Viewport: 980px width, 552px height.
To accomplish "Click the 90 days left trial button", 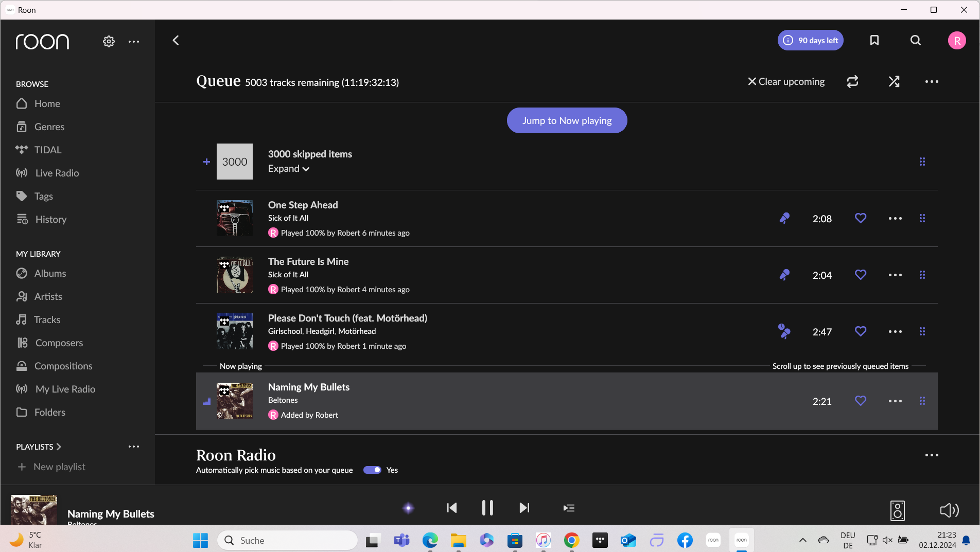I will (x=810, y=40).
